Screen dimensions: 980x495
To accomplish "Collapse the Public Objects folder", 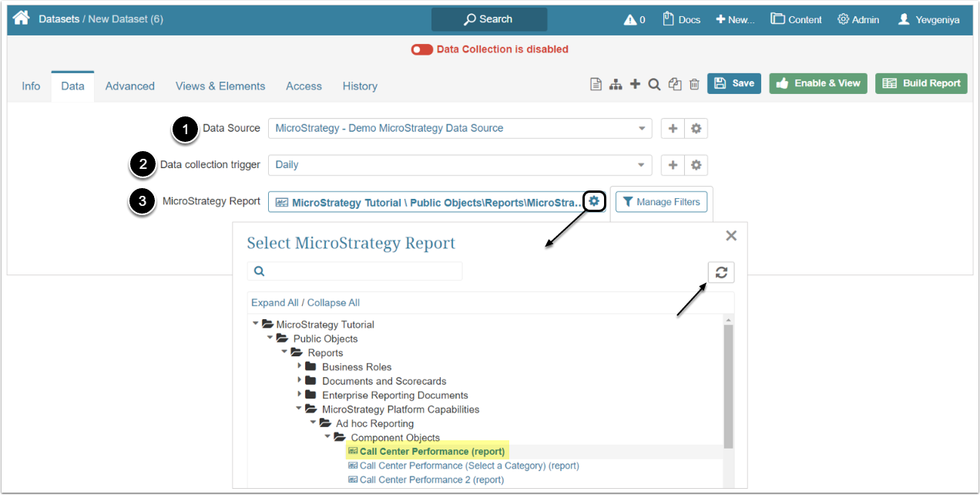I will coord(270,338).
